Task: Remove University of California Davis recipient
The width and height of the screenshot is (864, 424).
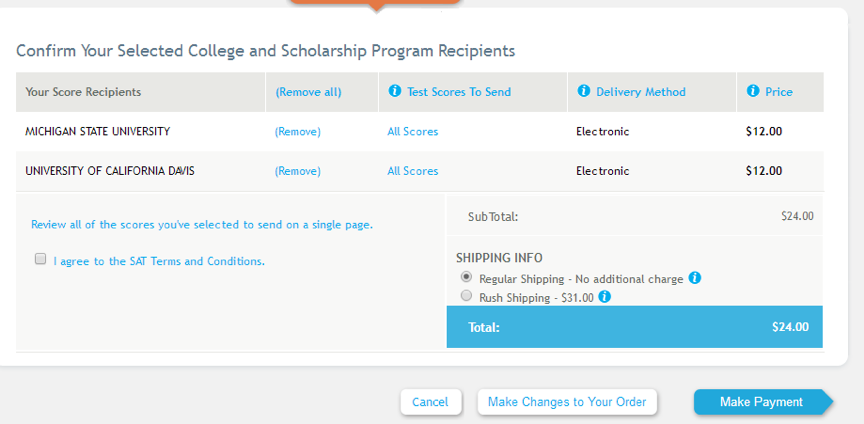Action: (x=298, y=171)
